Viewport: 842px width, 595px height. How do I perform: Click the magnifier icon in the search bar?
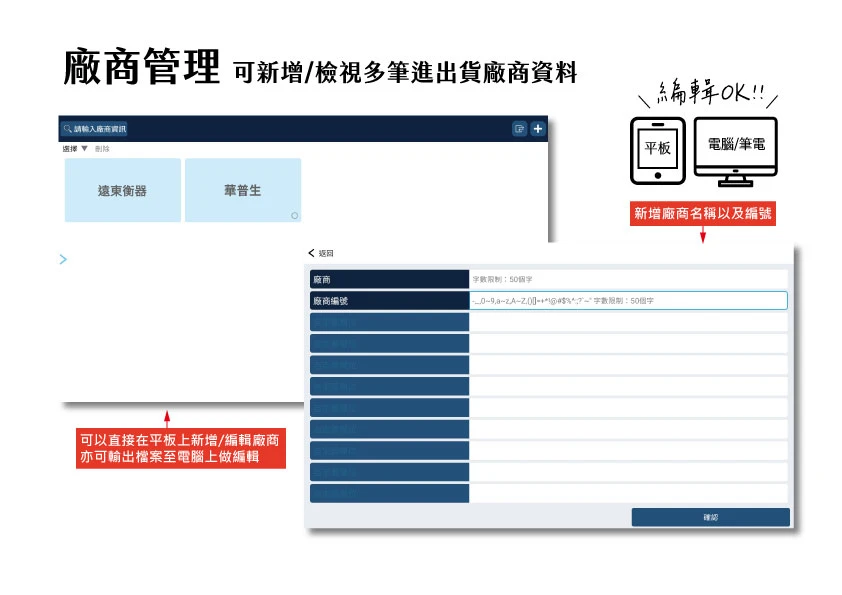coord(68,129)
